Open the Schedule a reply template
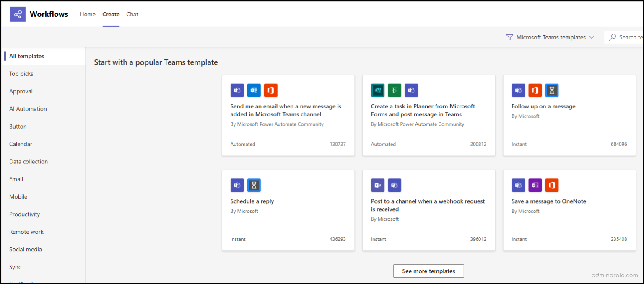 (252, 201)
